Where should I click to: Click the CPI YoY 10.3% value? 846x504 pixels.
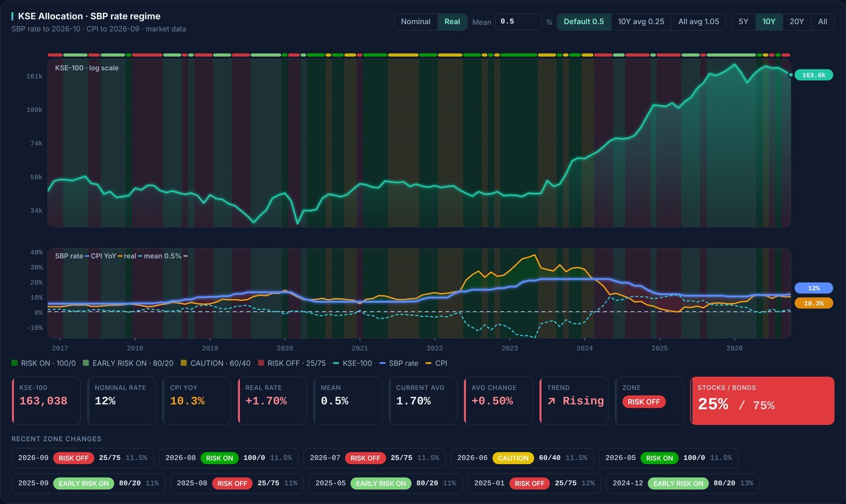tap(187, 401)
